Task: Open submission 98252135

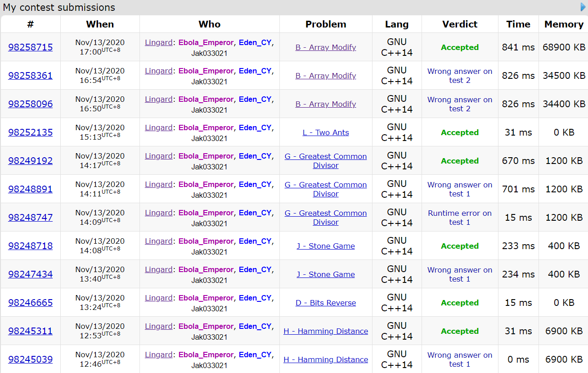Action: click(30, 132)
